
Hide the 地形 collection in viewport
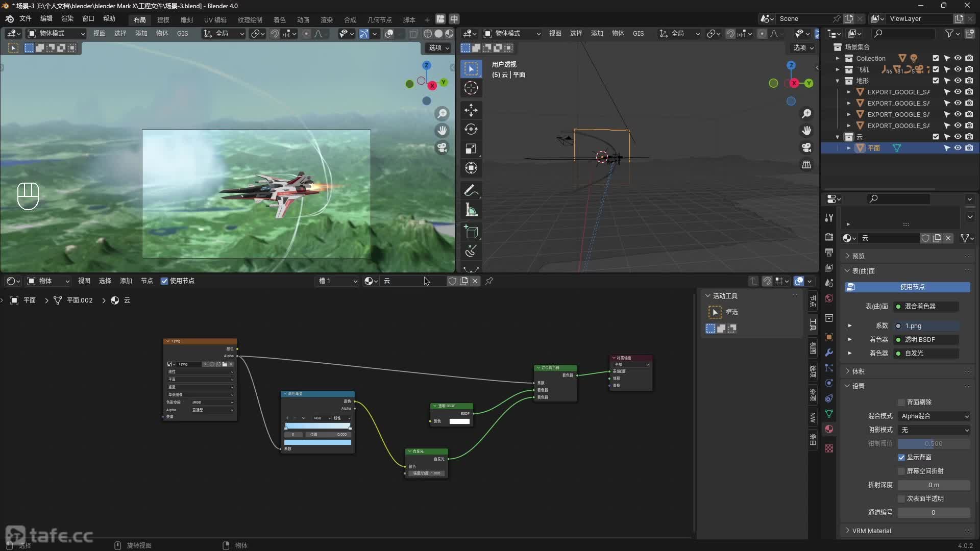[x=958, y=81]
